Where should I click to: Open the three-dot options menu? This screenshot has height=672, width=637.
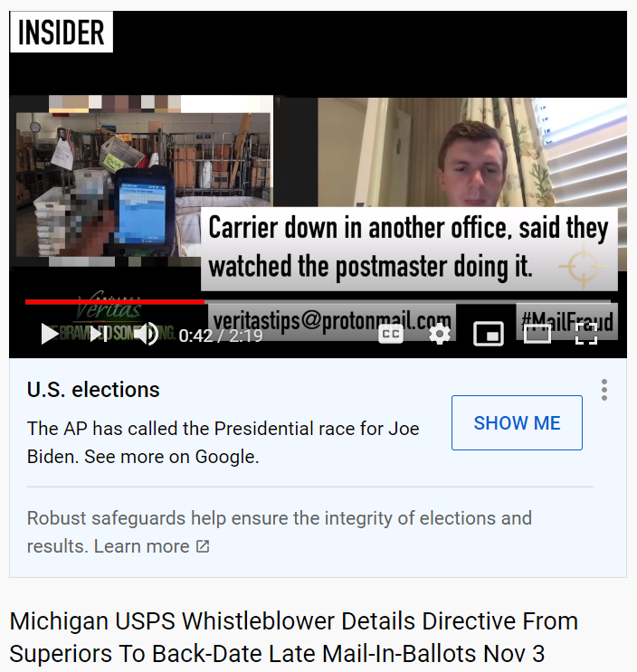tap(604, 390)
